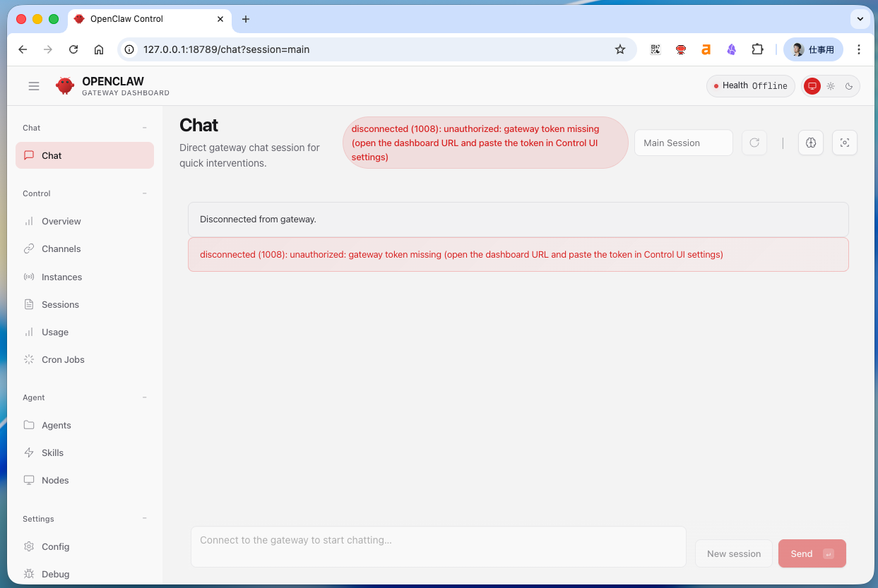Open the Main Session selector
Image resolution: width=878 pixels, height=588 pixels.
coord(683,143)
